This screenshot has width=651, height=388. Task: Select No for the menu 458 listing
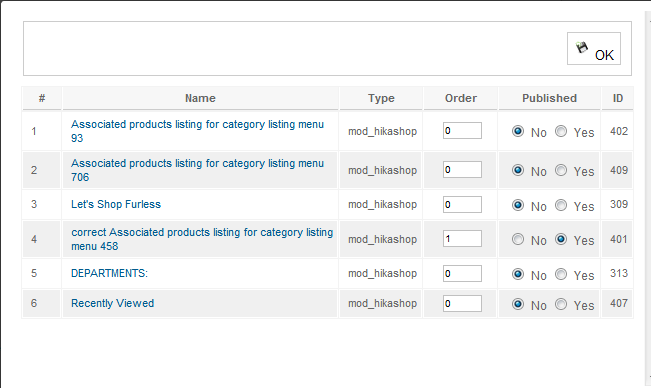[518, 239]
